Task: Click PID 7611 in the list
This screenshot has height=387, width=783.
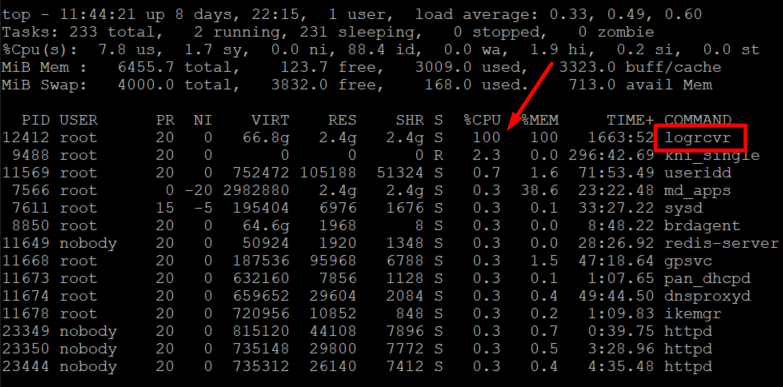Action: coord(31,208)
